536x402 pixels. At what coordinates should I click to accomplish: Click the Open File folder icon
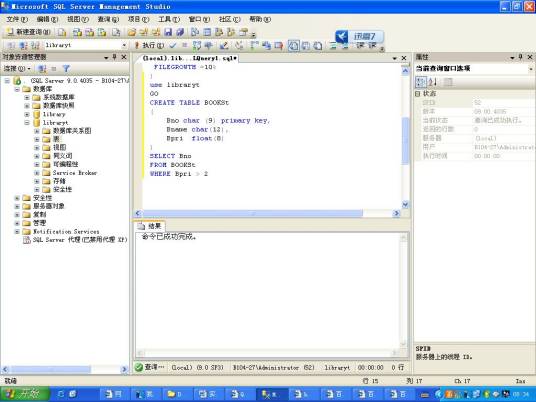click(x=132, y=32)
